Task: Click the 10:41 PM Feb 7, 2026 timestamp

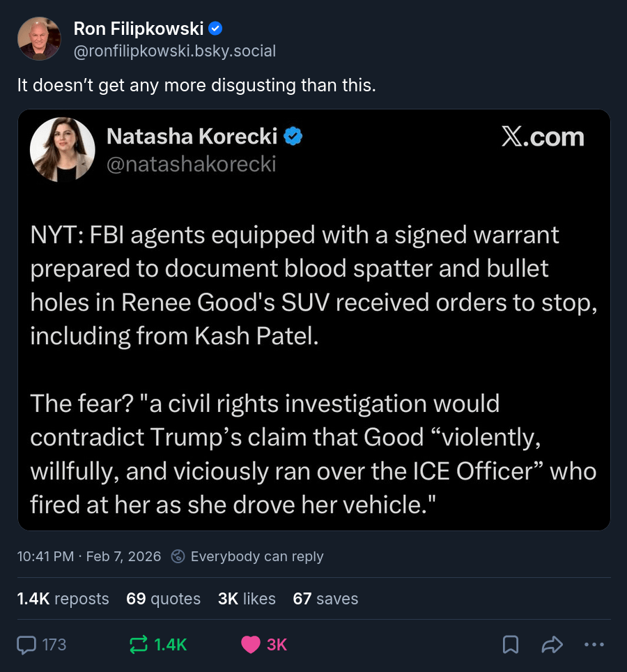Action: 89,556
